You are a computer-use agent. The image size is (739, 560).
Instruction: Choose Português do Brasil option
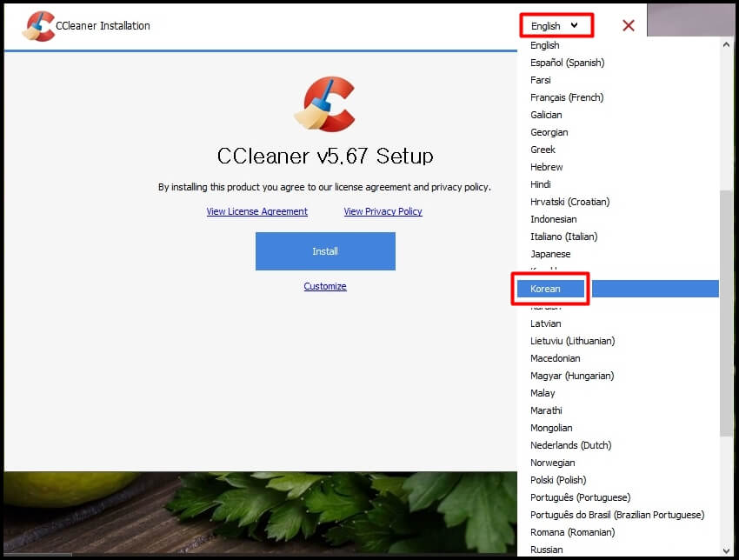pyautogui.click(x=618, y=516)
